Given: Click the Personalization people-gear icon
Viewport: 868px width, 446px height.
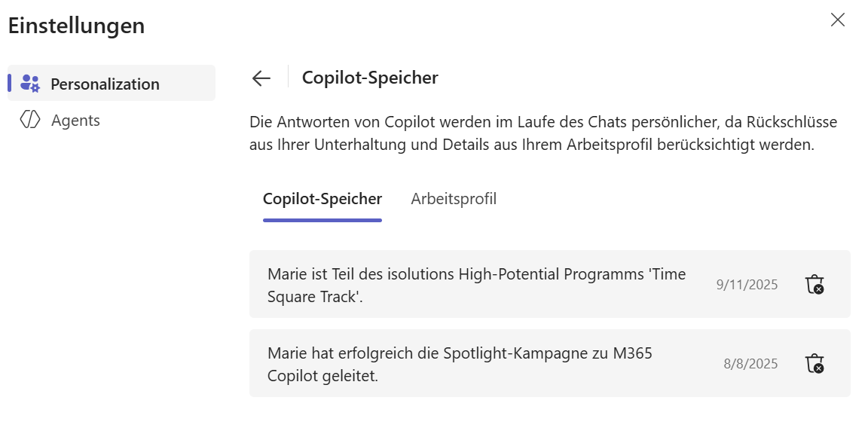Looking at the screenshot, I should point(30,84).
